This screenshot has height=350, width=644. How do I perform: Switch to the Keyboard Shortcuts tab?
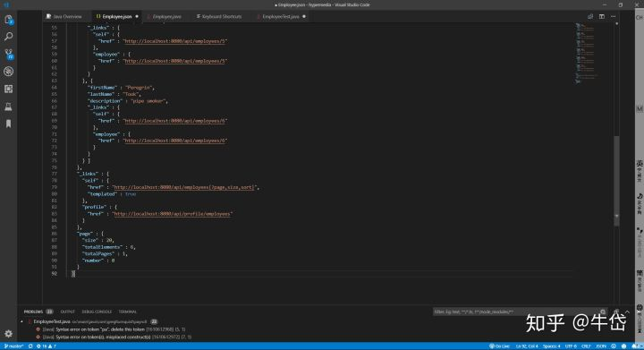point(219,16)
